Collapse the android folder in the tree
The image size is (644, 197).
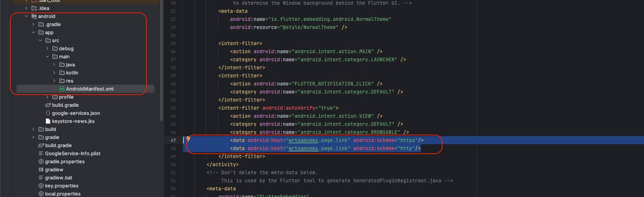(26, 17)
